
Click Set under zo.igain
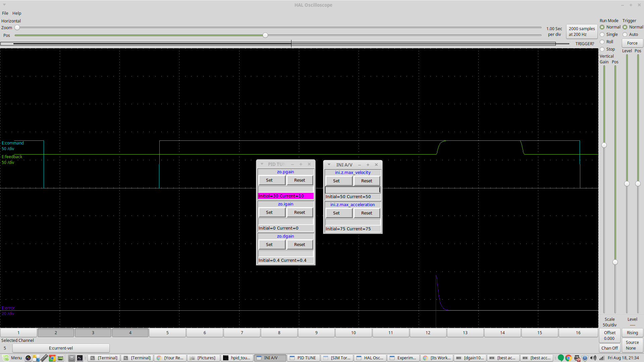point(272,213)
